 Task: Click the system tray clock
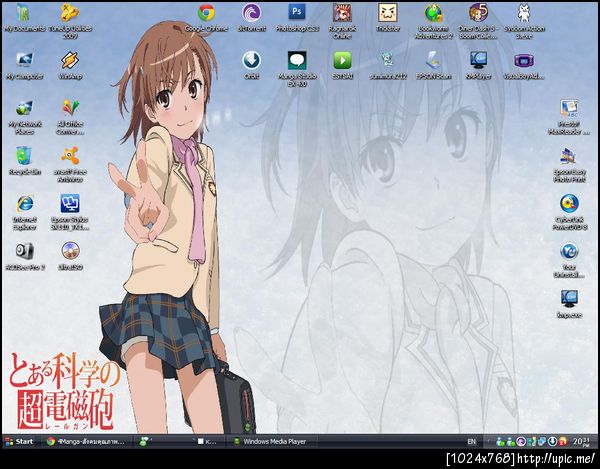(x=581, y=442)
